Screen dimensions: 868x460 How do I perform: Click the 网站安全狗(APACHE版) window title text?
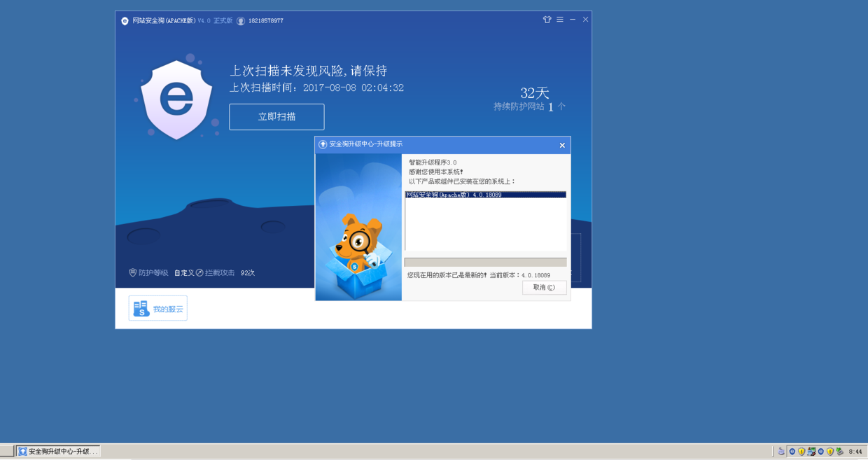164,21
